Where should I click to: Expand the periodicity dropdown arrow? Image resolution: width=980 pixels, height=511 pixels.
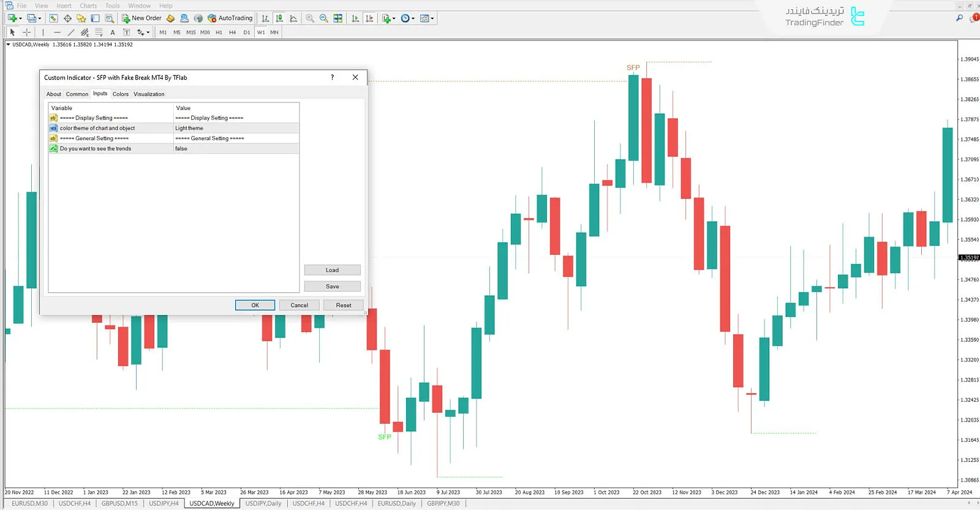(413, 18)
